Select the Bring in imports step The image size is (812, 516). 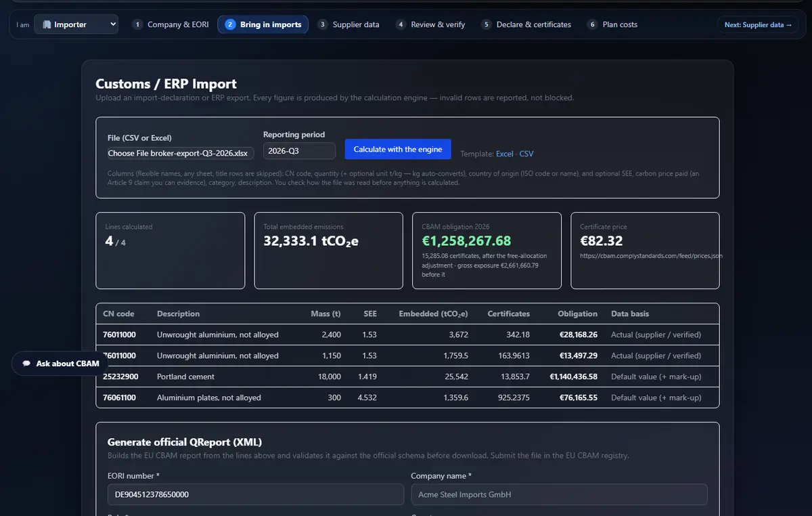[263, 24]
